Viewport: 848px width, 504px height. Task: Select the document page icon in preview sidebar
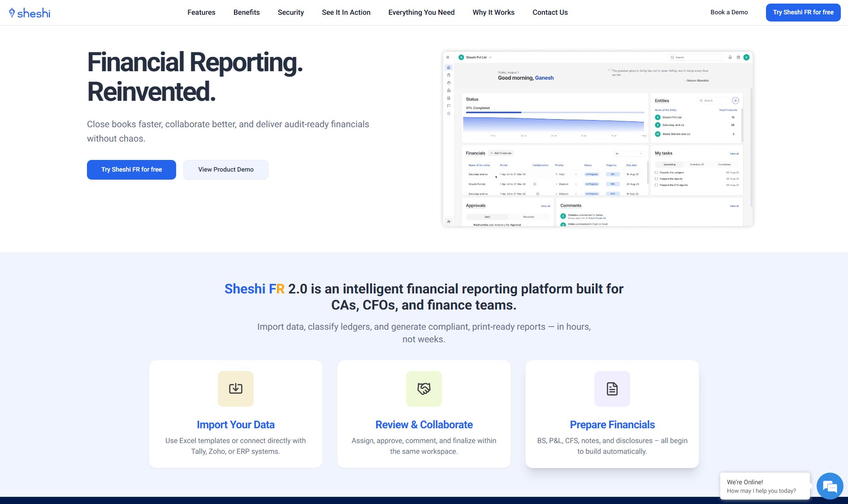(449, 98)
